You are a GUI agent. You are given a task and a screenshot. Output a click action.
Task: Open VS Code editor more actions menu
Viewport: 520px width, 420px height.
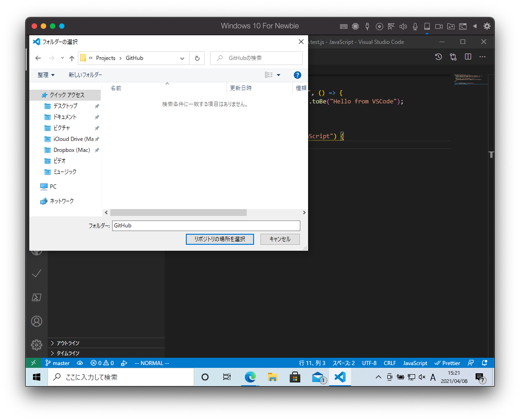click(x=482, y=57)
